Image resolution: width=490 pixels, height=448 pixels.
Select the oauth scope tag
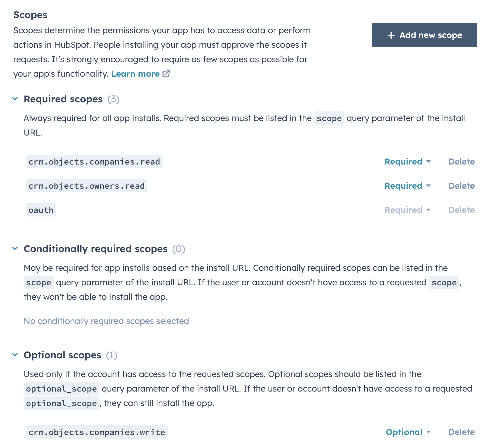click(x=41, y=210)
